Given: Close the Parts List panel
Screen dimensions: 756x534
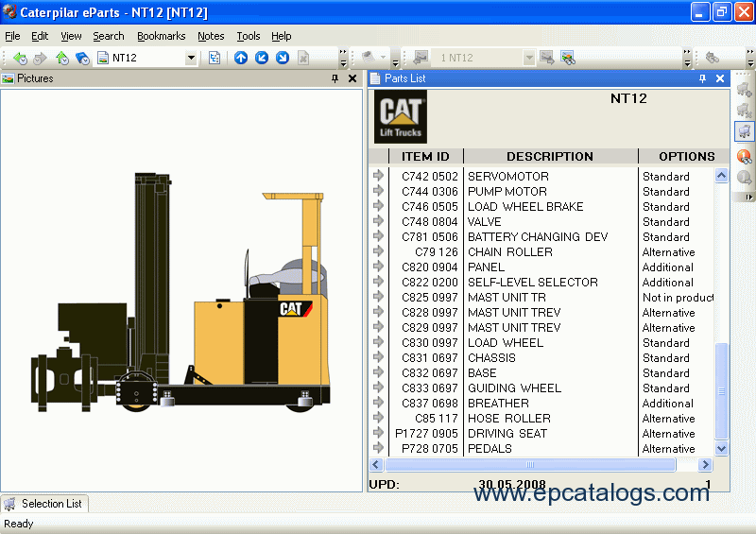Looking at the screenshot, I should 720,78.
